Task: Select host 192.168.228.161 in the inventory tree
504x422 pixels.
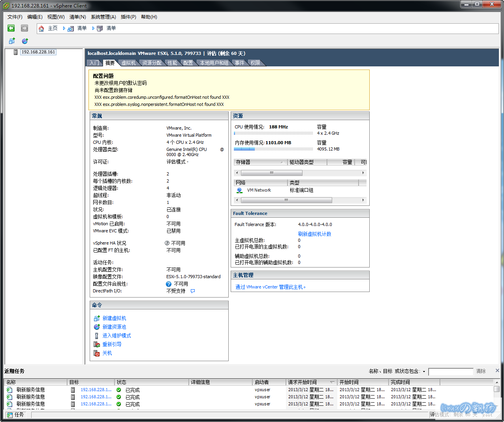Action: (x=38, y=52)
